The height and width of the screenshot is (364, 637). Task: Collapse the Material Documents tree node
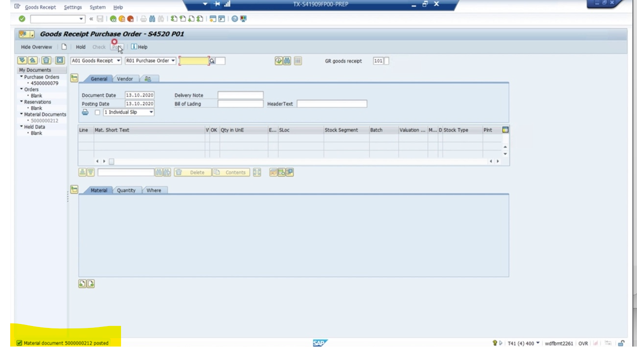pyautogui.click(x=21, y=114)
